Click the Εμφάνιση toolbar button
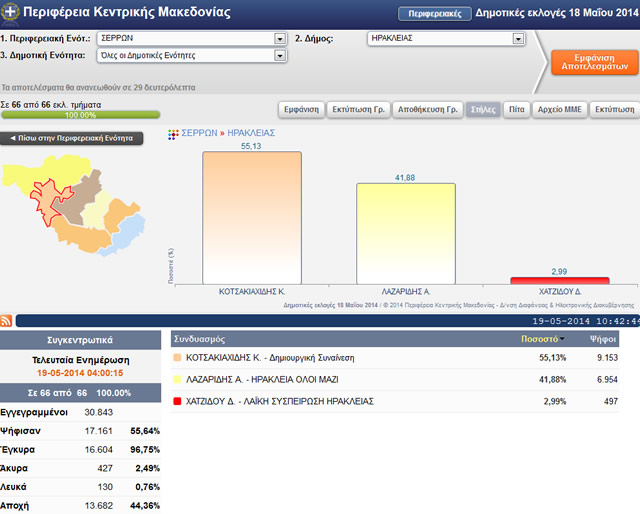 point(301,109)
